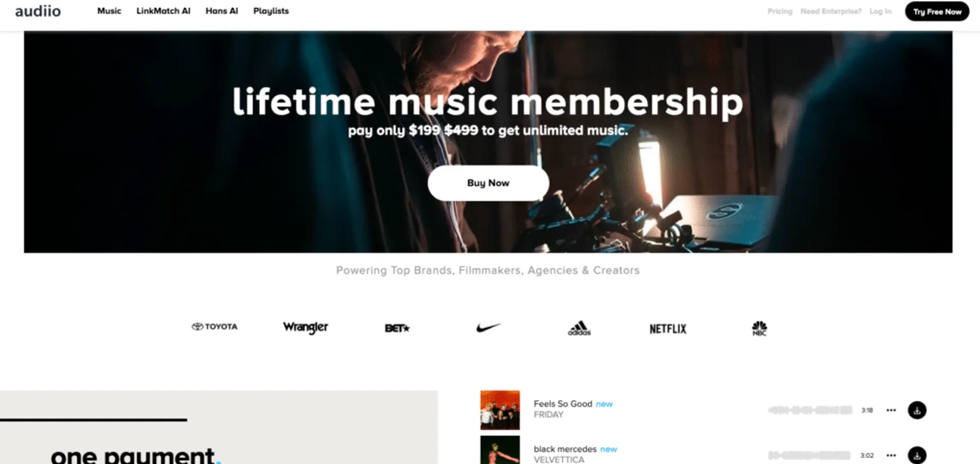Viewport: 980px width, 464px height.
Task: Click the Toyota brand logo
Action: [x=214, y=327]
